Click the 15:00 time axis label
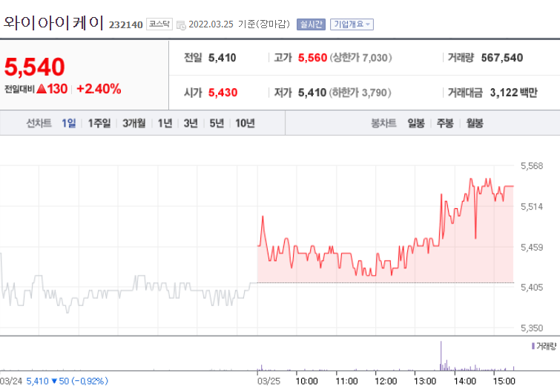Screen dimensions: 560x392 pos(504,382)
